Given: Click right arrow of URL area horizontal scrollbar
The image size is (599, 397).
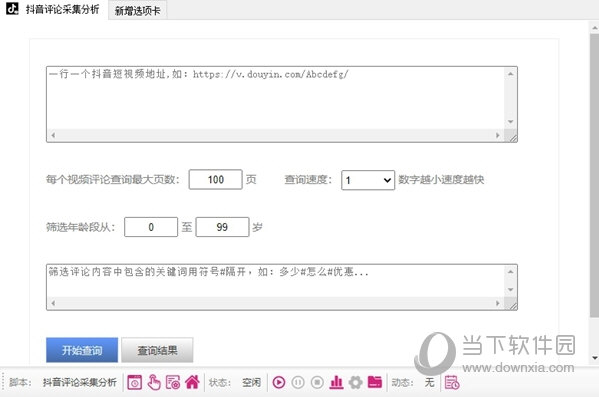Looking at the screenshot, I should [x=497, y=135].
